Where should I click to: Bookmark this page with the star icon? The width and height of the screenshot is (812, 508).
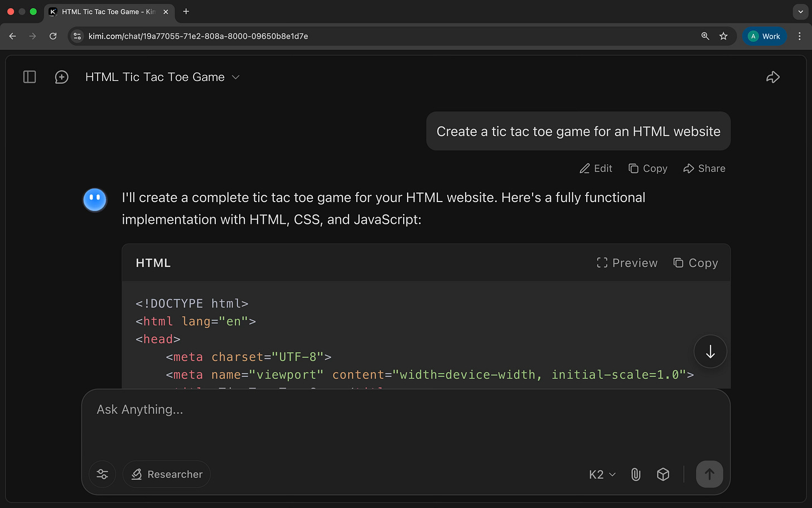point(723,36)
